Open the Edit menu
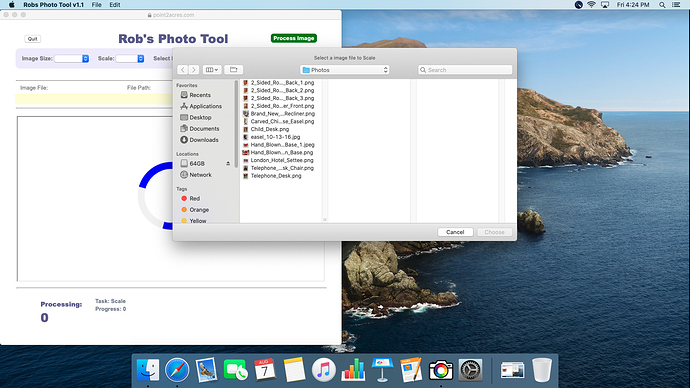 115,4
